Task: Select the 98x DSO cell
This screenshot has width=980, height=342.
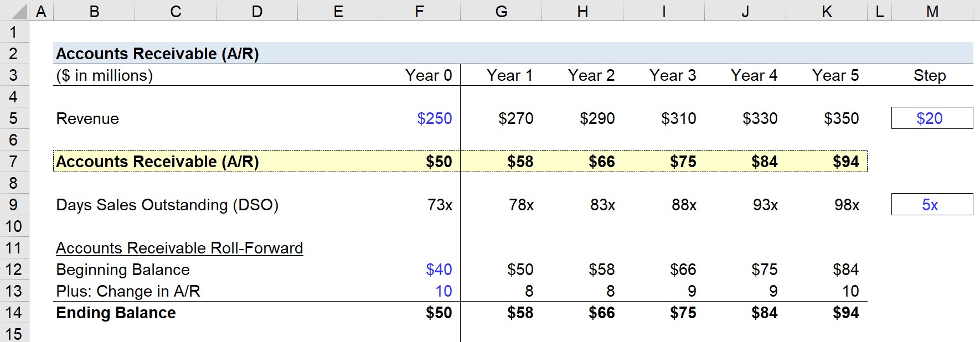Action: point(827,205)
